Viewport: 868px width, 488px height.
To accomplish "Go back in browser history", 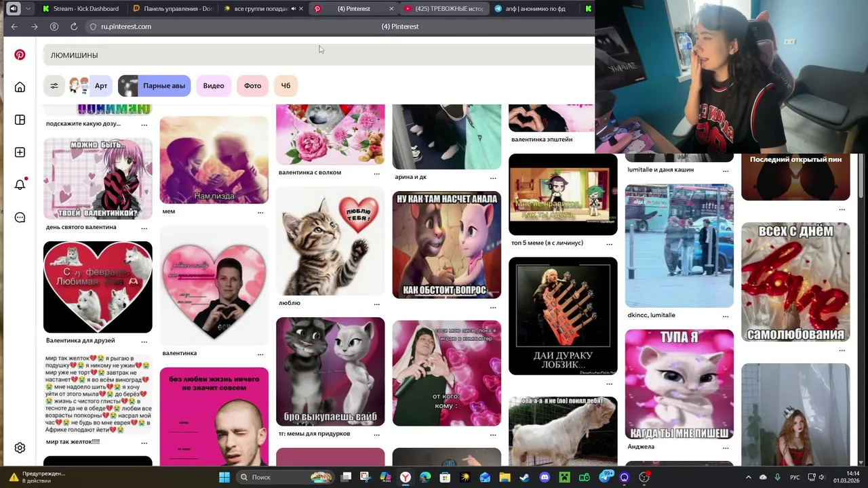I will click(14, 26).
